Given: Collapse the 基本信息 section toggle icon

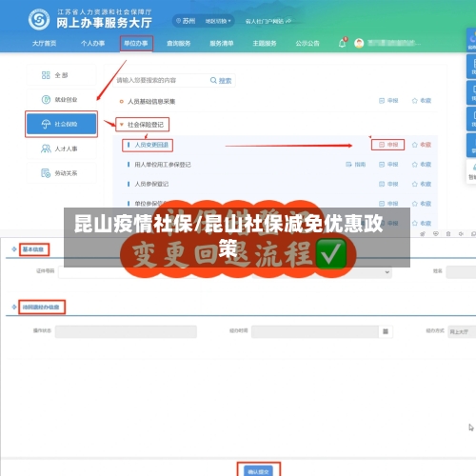Looking at the screenshot, I should click(14, 249).
